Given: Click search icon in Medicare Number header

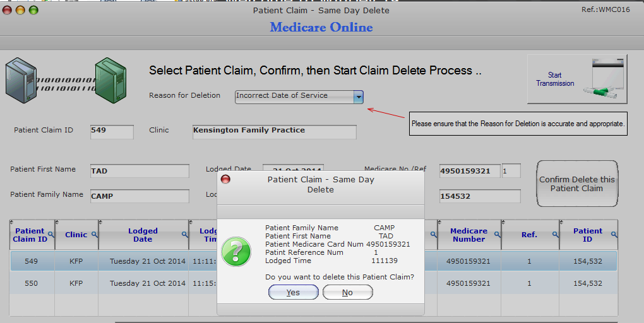Looking at the screenshot, I should coord(497,234).
